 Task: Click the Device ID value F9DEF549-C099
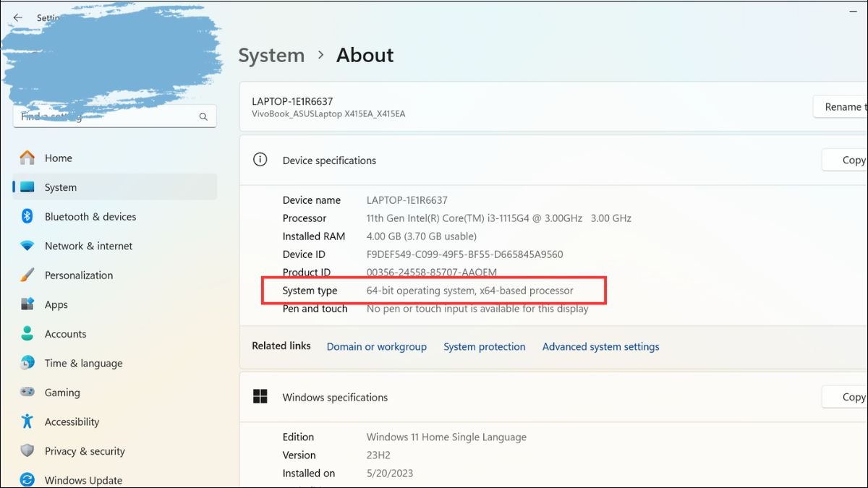464,254
